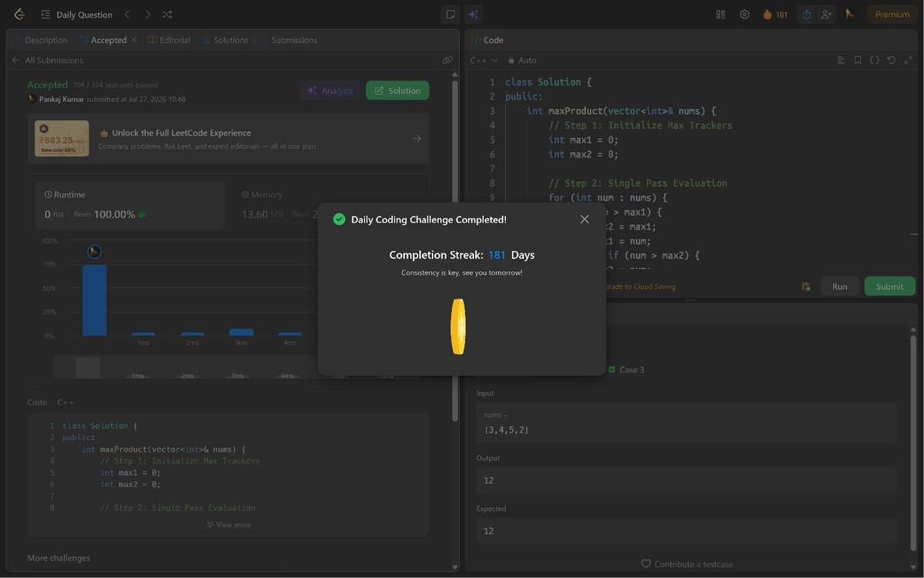Go back to All Submissions
The width and height of the screenshot is (924, 578).
[x=47, y=60]
